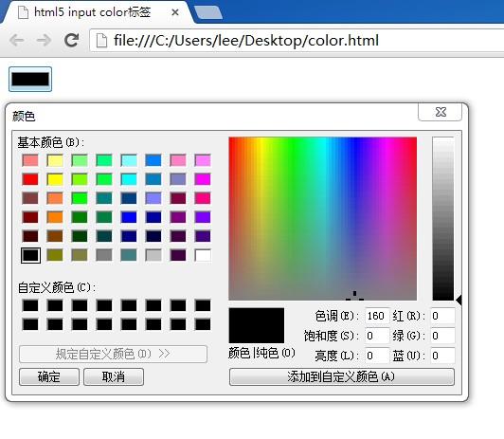Pick the violet swatch in fourth row
This screenshot has height=439, width=504.
203,217
